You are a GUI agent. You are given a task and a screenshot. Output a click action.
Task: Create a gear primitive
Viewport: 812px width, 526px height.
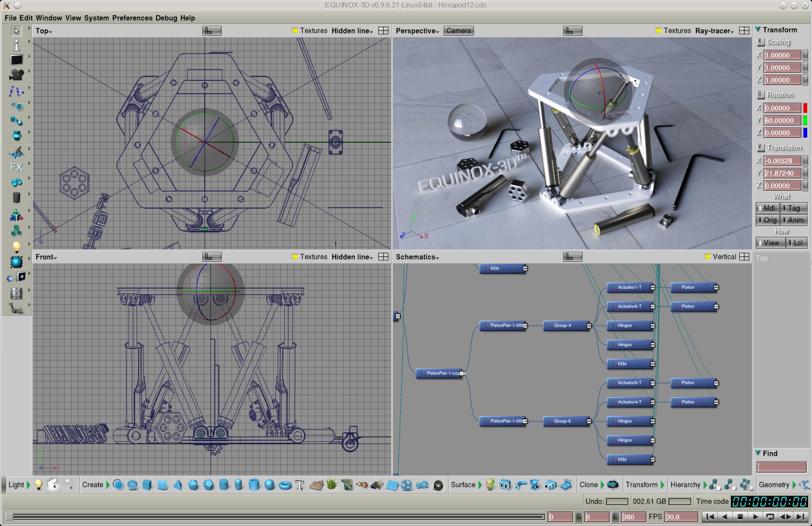(132, 485)
